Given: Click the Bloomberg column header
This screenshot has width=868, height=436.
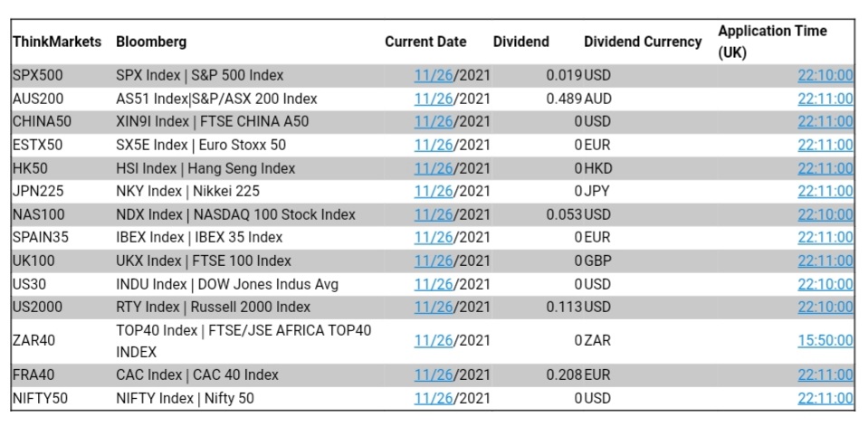Looking at the screenshot, I should (151, 42).
